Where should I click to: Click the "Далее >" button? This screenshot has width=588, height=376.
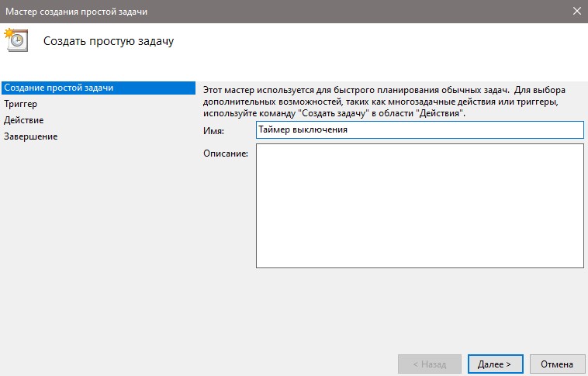tap(495, 364)
